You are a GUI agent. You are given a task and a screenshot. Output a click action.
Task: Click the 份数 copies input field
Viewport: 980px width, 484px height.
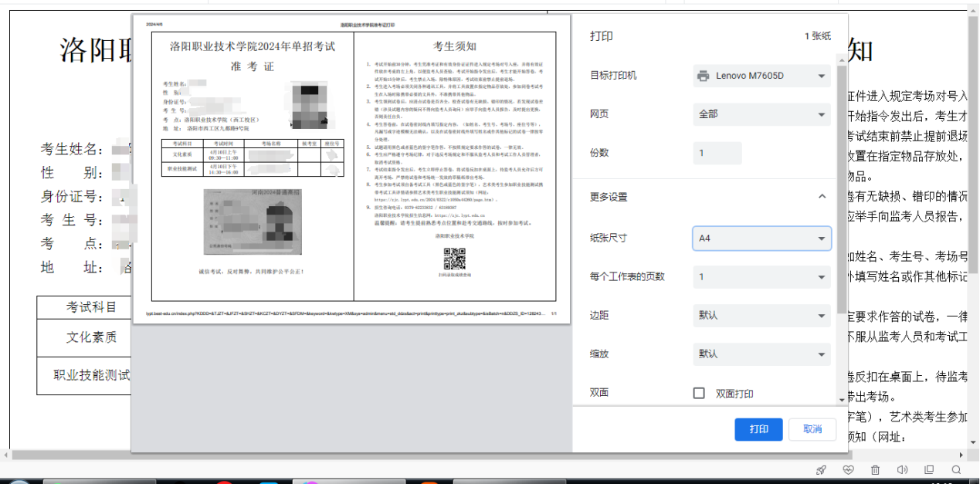(717, 153)
